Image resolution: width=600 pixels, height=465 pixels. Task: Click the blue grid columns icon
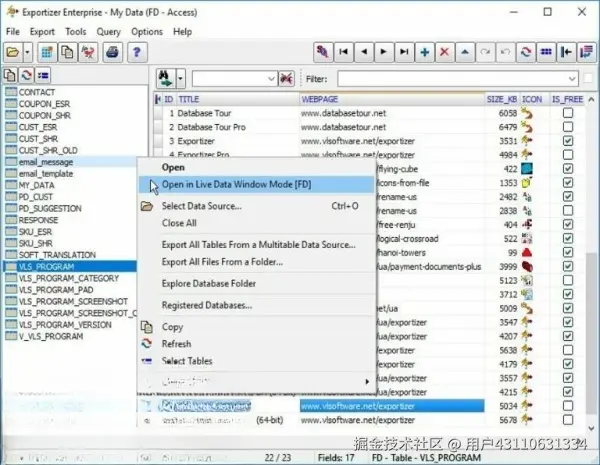pyautogui.click(x=546, y=52)
